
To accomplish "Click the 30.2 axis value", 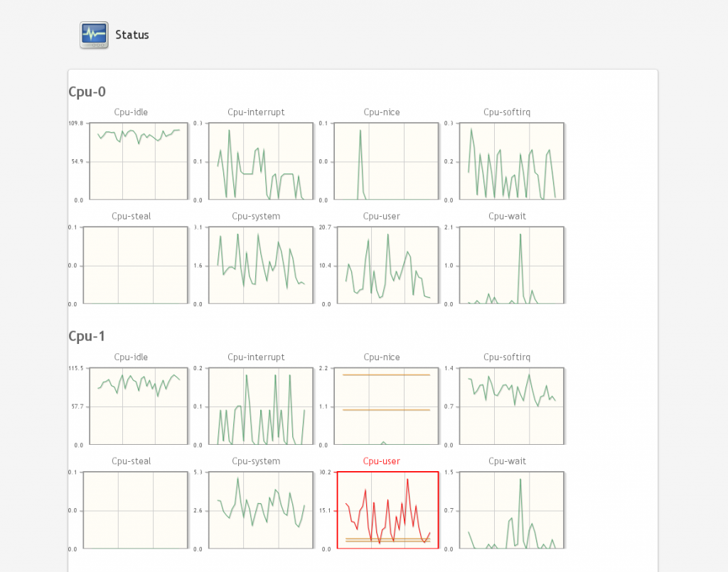I will tap(325, 473).
